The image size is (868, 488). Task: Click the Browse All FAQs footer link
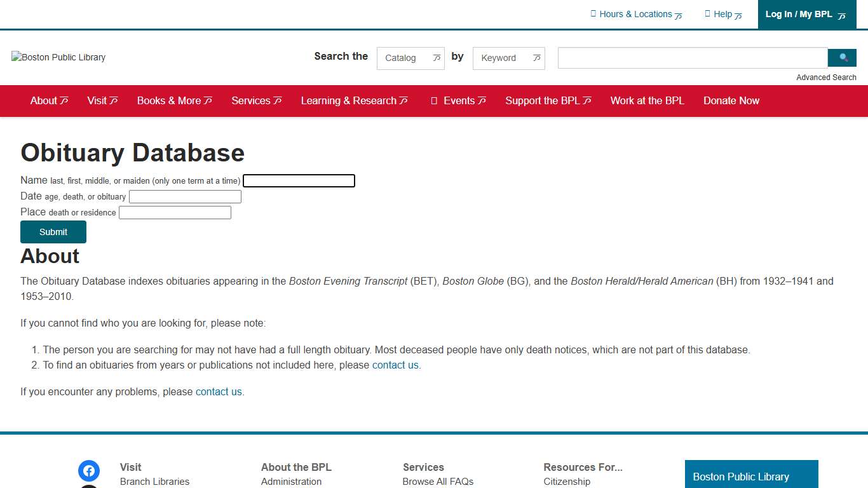[438, 481]
